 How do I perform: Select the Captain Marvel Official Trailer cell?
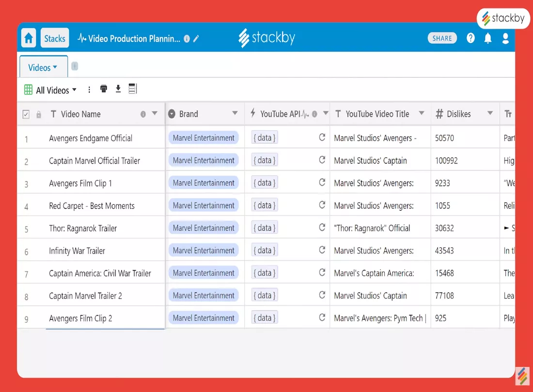click(105, 161)
